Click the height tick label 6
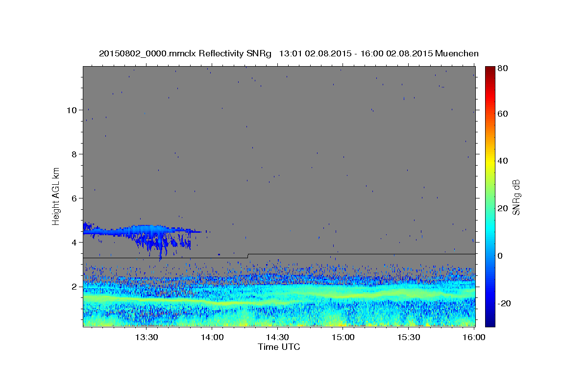This screenshot has width=588, height=392. click(74, 198)
